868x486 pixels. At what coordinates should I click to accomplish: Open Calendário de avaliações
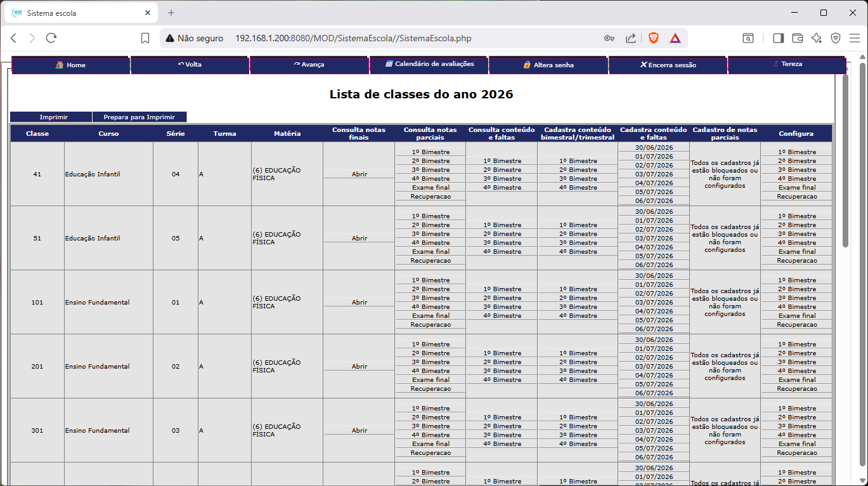click(429, 64)
